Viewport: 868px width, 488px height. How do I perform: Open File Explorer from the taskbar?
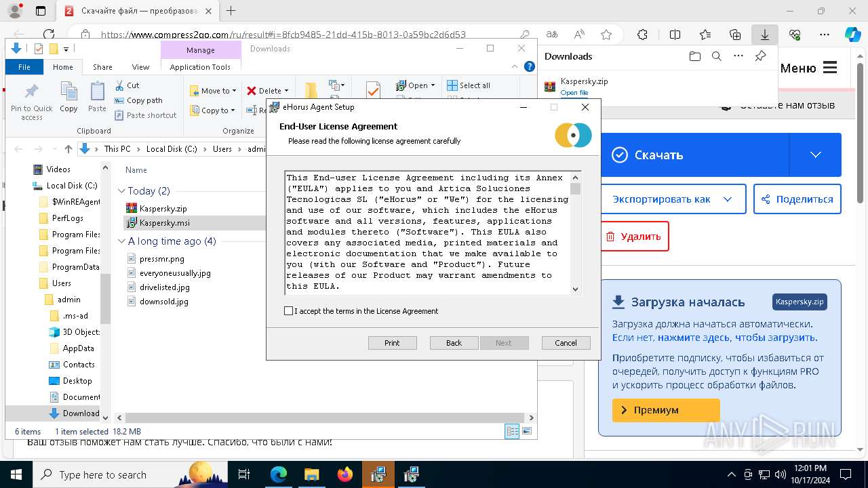click(311, 474)
